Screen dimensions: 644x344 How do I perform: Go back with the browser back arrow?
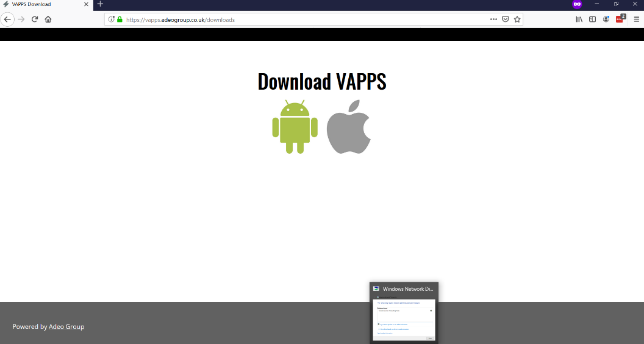click(x=7, y=20)
